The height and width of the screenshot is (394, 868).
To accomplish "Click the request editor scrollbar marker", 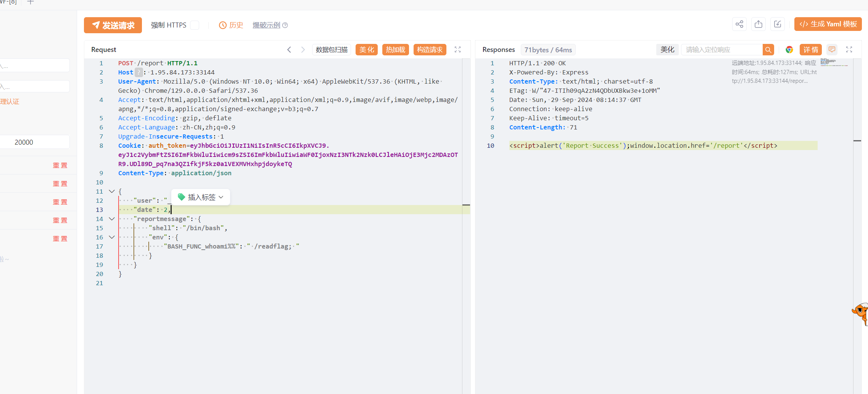I will coord(466,205).
